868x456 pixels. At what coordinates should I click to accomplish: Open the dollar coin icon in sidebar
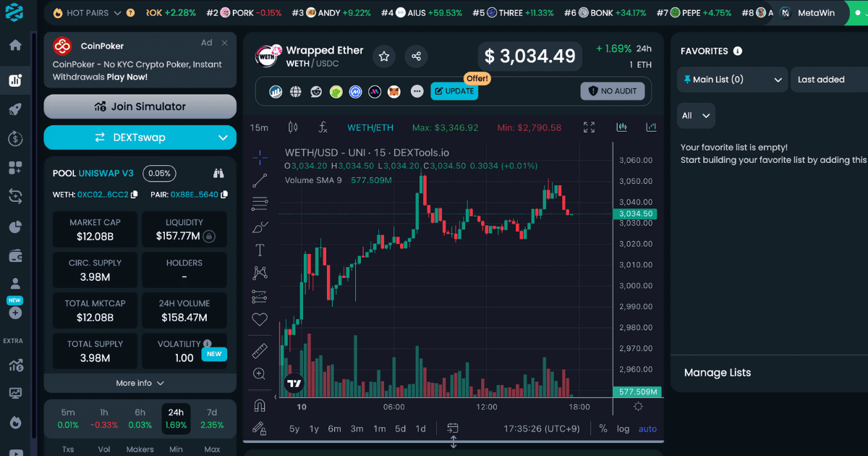[x=15, y=139]
